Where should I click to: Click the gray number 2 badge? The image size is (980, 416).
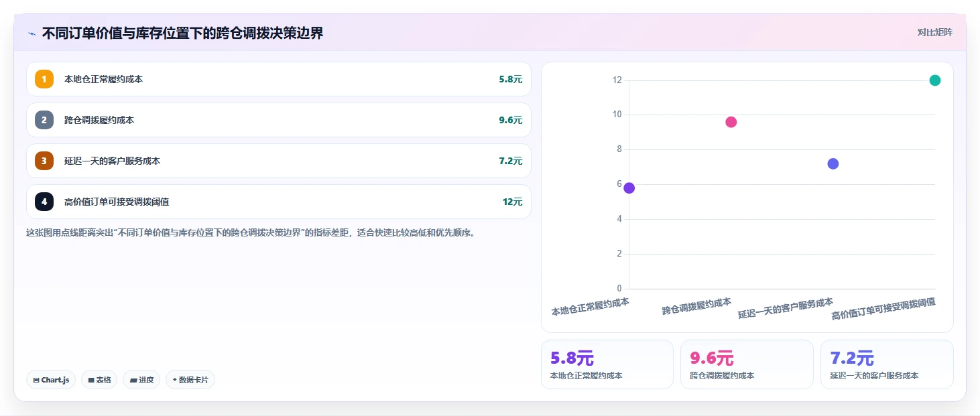point(44,120)
